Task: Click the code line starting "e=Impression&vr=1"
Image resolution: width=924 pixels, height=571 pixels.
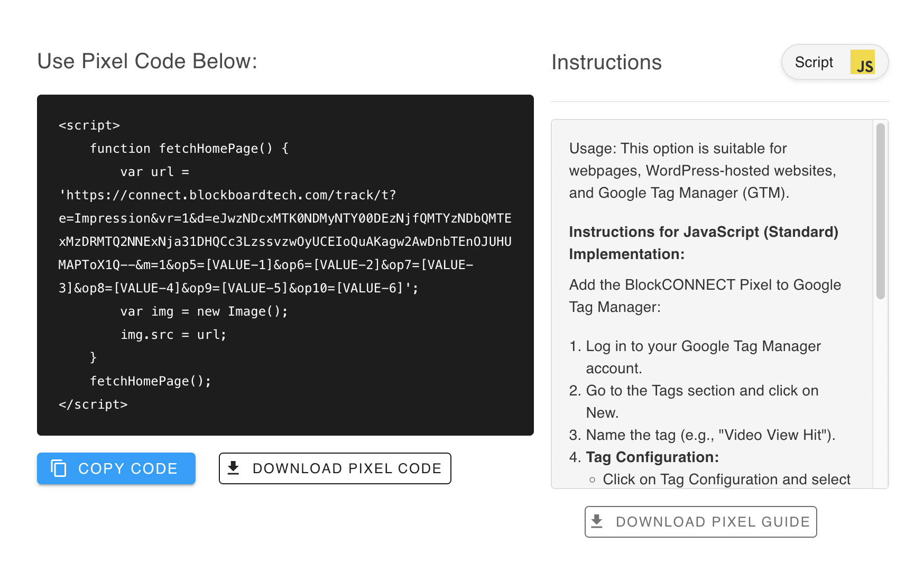Action: 285,218
